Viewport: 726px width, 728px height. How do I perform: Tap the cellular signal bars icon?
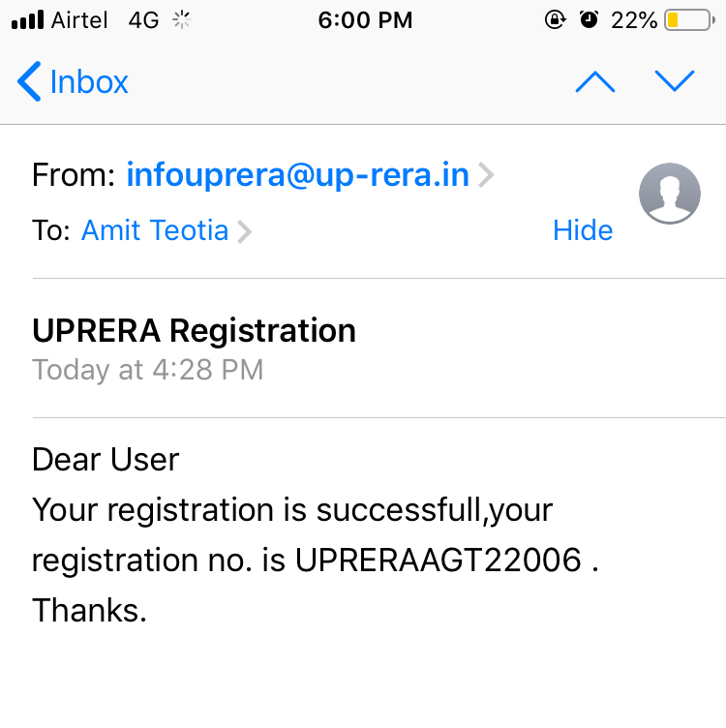pos(28,20)
